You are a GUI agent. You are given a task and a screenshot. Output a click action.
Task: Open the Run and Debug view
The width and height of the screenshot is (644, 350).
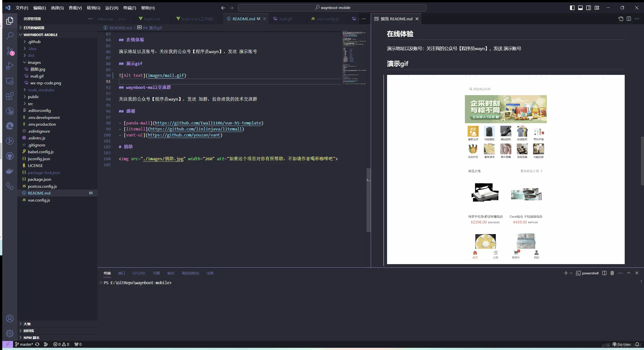(10, 66)
